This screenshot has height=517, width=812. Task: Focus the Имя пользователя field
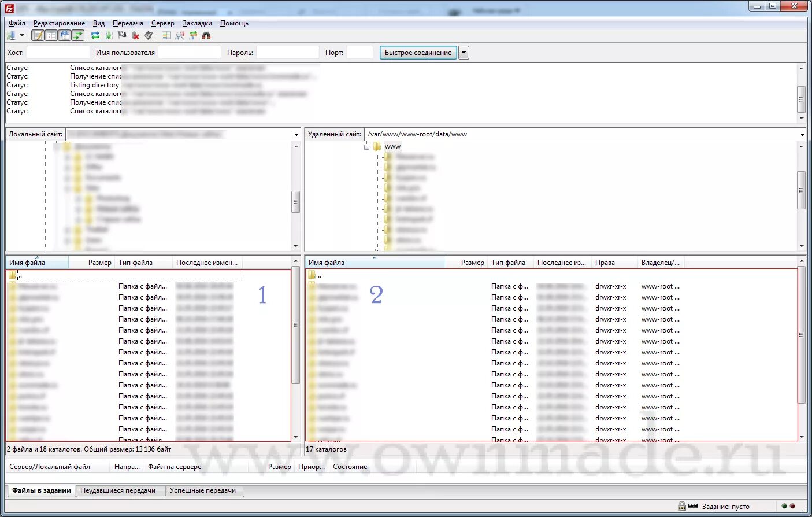click(x=190, y=53)
